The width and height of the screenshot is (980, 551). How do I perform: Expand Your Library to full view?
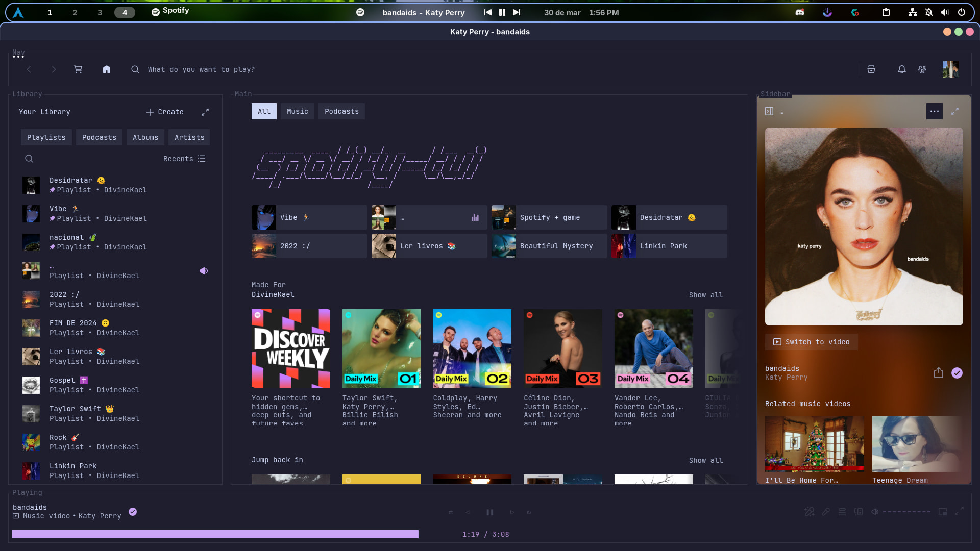[205, 112]
